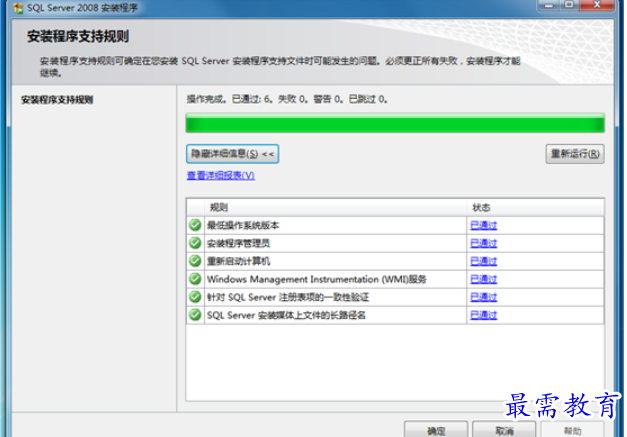Click the green check icon for 安装程序管理员
The width and height of the screenshot is (627, 437).
point(195,243)
